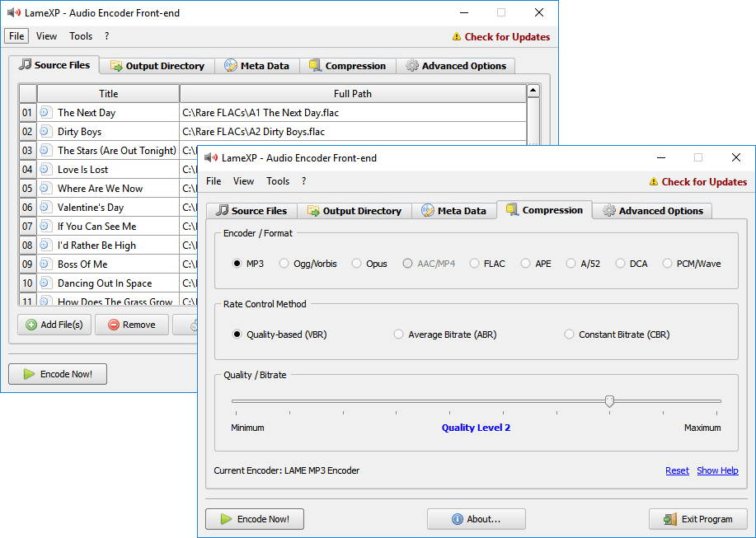
Task: Open Meta Data tab in back window
Action: 257,66
